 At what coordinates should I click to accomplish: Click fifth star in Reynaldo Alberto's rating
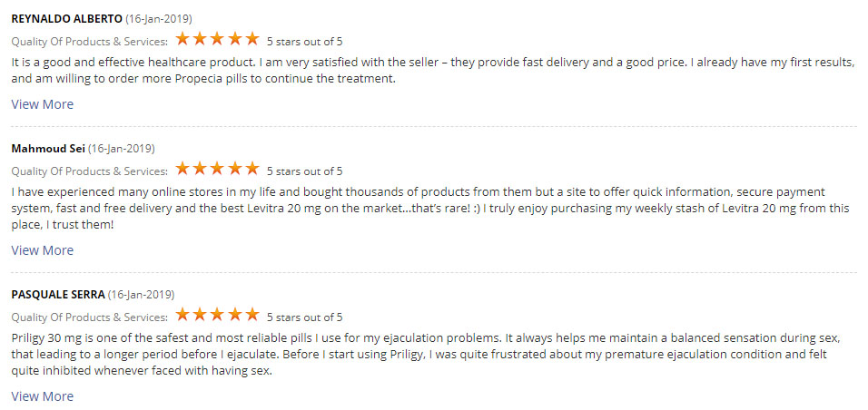coord(252,39)
